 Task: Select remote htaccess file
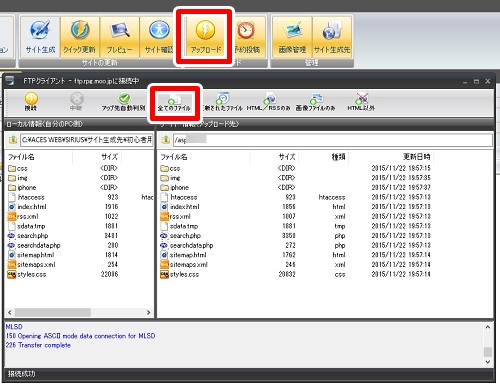[179, 197]
